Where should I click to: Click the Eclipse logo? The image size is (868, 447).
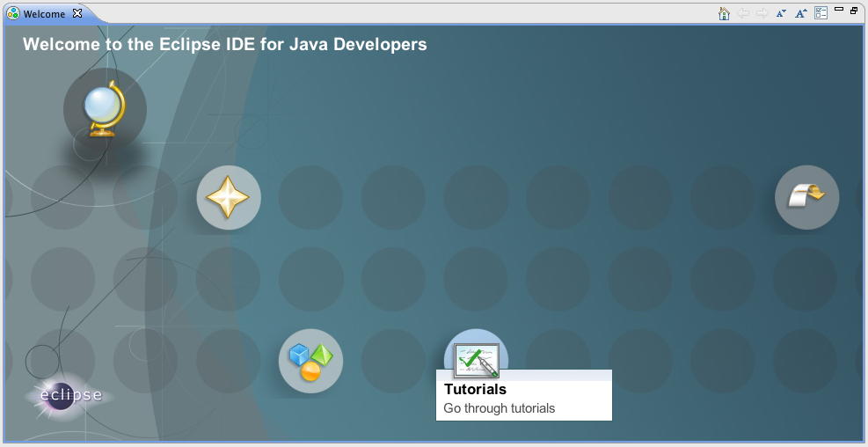coord(69,395)
